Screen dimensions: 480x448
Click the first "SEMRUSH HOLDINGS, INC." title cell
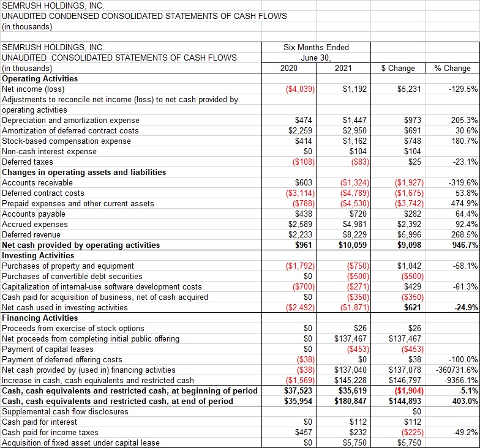53,6
